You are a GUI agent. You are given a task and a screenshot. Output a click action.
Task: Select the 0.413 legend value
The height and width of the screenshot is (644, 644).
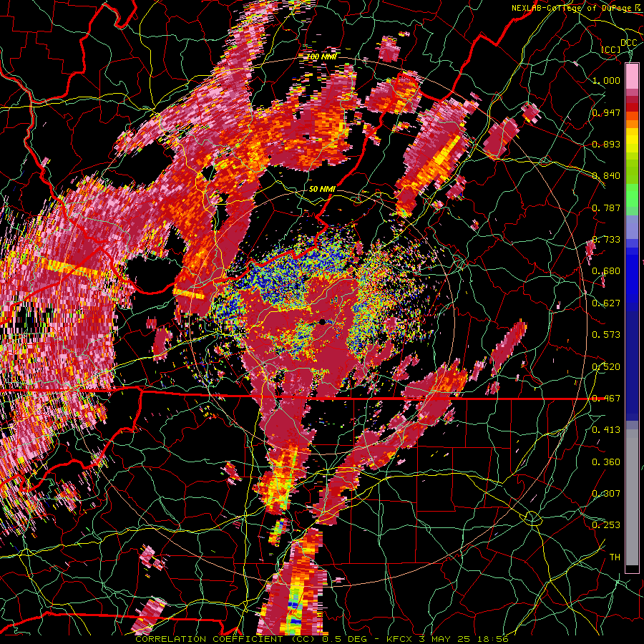click(606, 430)
